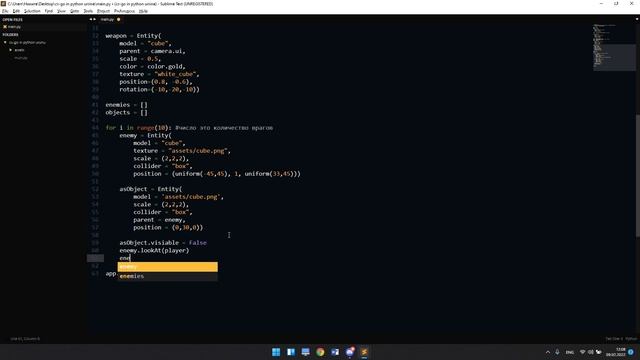The image size is (640, 360).
Task: Click the 'enemies = []' line
Action: 127,105
